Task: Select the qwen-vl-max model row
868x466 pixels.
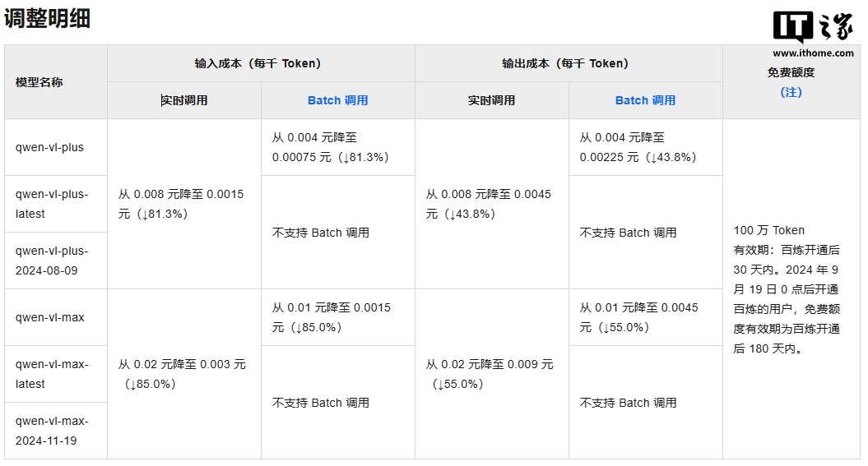Action: point(49,318)
